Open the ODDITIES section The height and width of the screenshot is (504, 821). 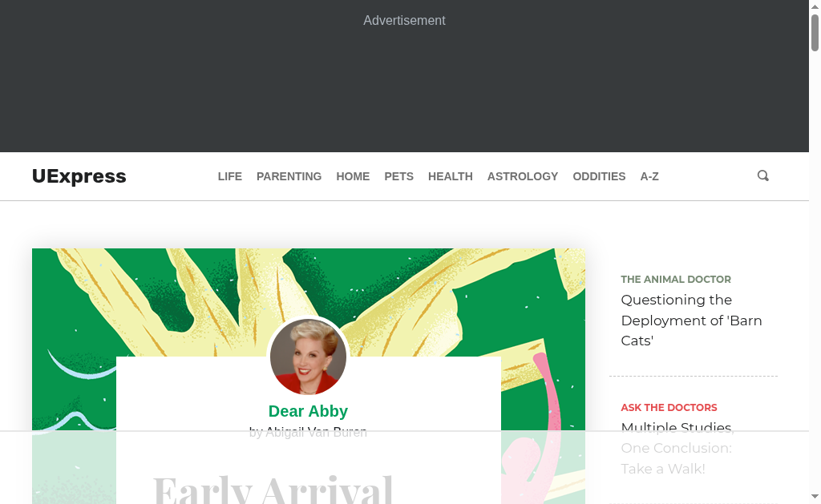click(599, 177)
